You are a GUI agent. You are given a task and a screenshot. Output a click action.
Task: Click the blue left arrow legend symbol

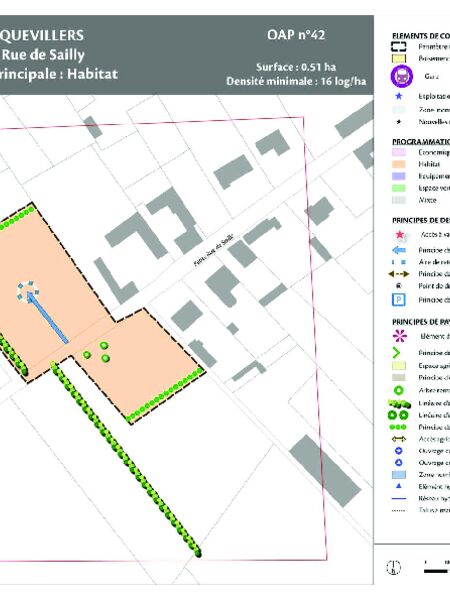coord(399,250)
